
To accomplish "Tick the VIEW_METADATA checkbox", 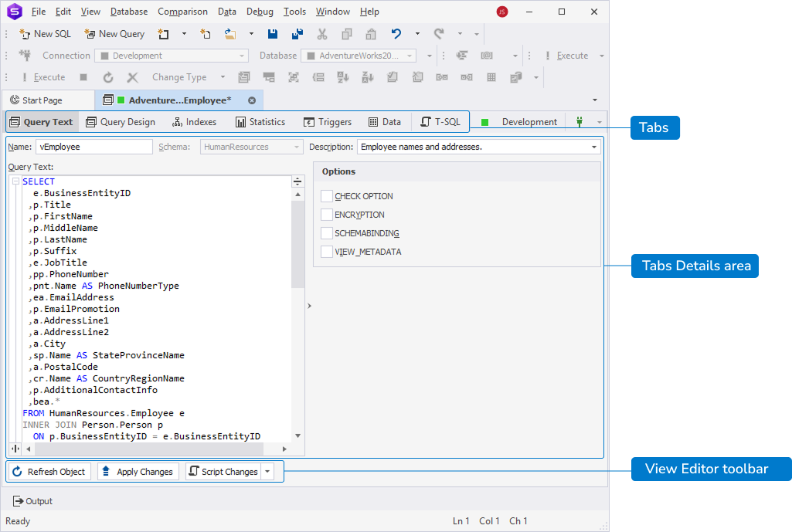I will 327,252.
